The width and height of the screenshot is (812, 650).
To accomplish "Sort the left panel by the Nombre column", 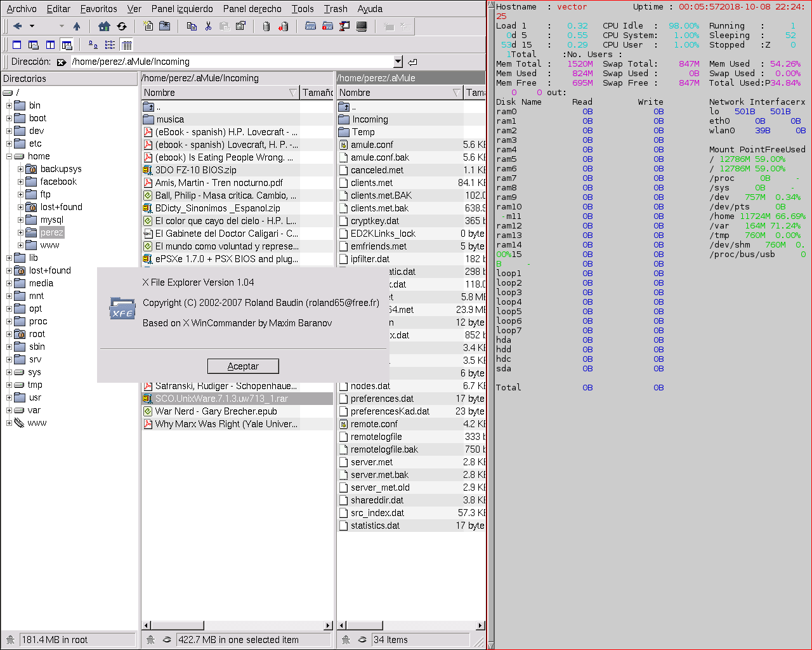I will coord(220,93).
